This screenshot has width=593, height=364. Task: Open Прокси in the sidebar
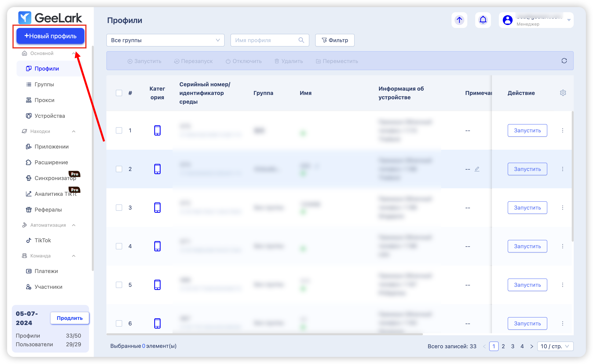[45, 100]
